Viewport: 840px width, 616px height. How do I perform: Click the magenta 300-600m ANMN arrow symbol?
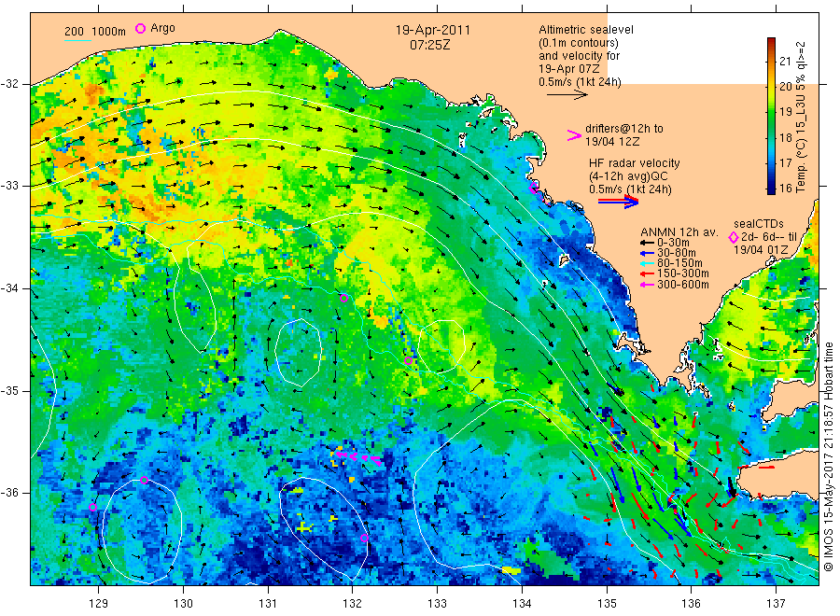coord(646,285)
